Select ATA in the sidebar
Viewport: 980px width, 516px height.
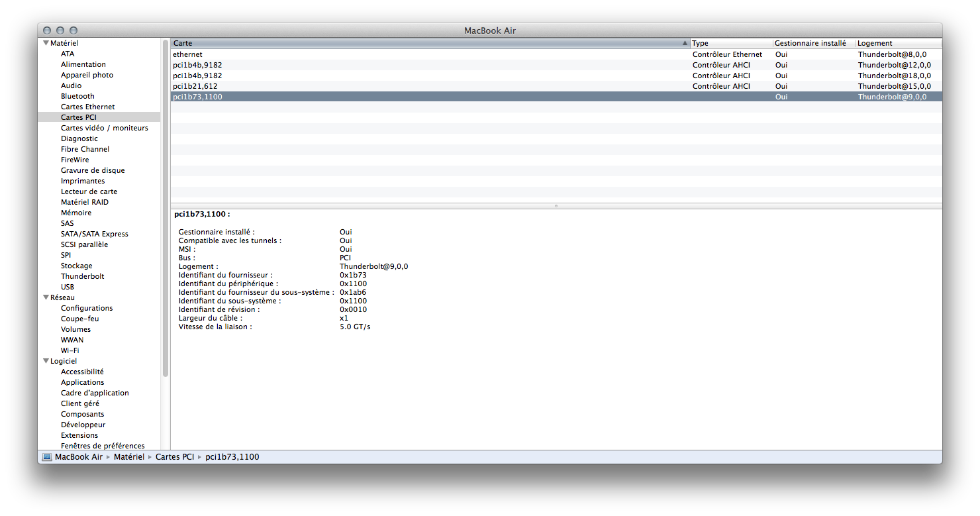click(68, 54)
